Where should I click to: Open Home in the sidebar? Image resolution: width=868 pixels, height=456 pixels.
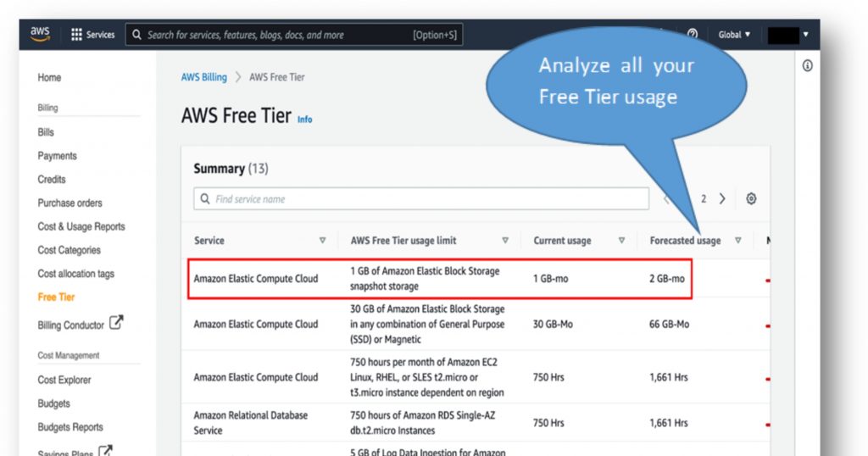coord(49,77)
